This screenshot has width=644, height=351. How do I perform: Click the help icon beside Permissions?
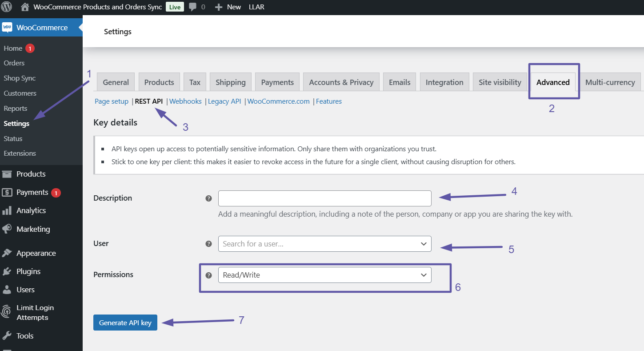coord(208,275)
